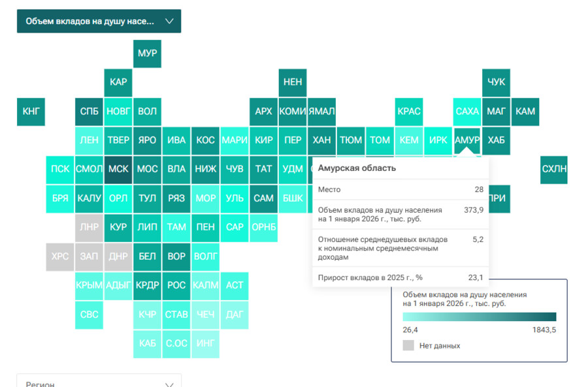Select the ЧУК Chukotka tile
This screenshot has width=588, height=387.
[x=497, y=82]
